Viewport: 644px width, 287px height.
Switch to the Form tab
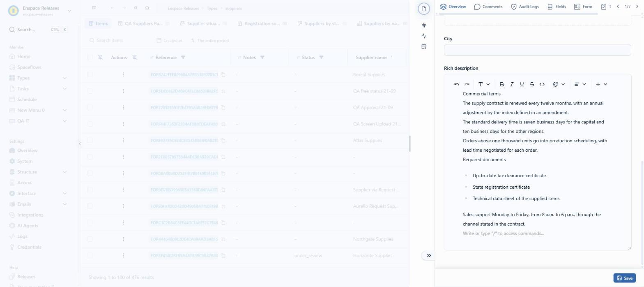(x=583, y=7)
